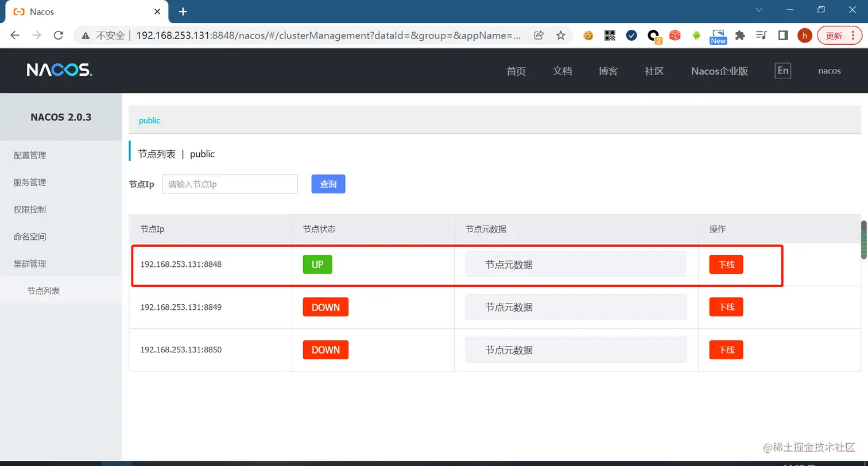Click the 查询 query button

click(328, 184)
